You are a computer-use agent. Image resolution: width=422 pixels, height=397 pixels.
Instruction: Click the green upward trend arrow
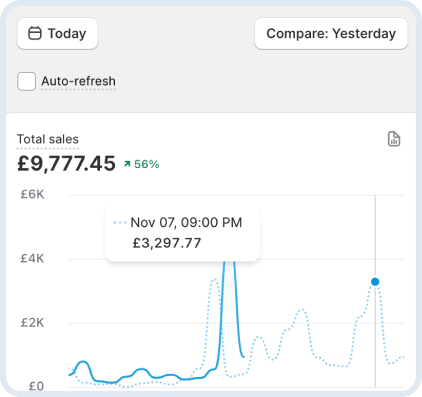(127, 164)
